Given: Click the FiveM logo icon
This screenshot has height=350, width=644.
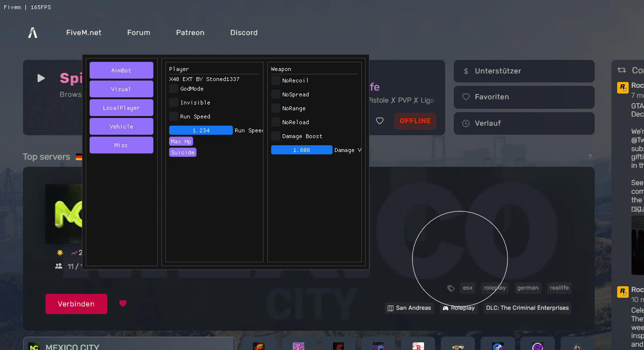Looking at the screenshot, I should coord(33,33).
